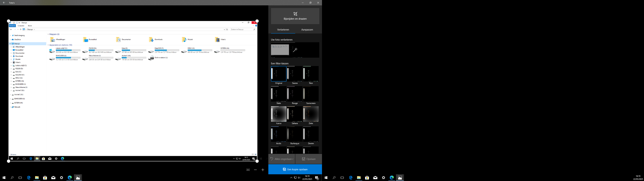Viewport: 644px width, 181px height.
Task: Choose the Icarus filter
Action: [279, 114]
